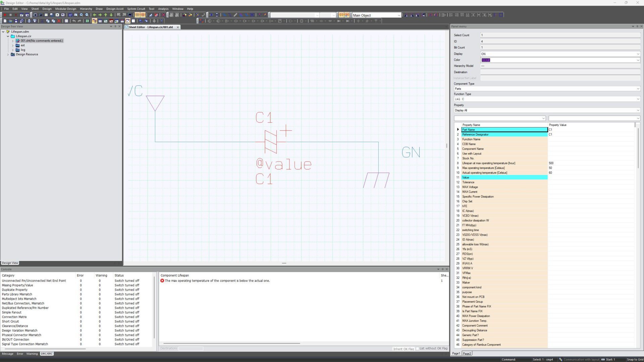Viewport: 644px width, 362px height.
Task: Open the Display ON dropdown
Action: point(638,54)
